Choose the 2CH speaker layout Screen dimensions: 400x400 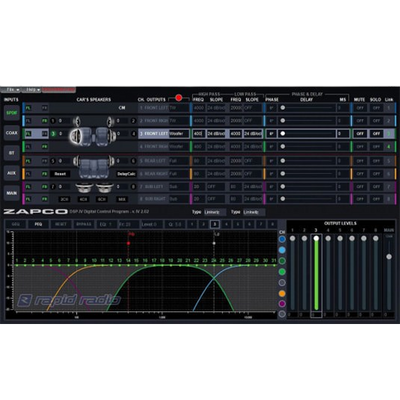[64, 199]
